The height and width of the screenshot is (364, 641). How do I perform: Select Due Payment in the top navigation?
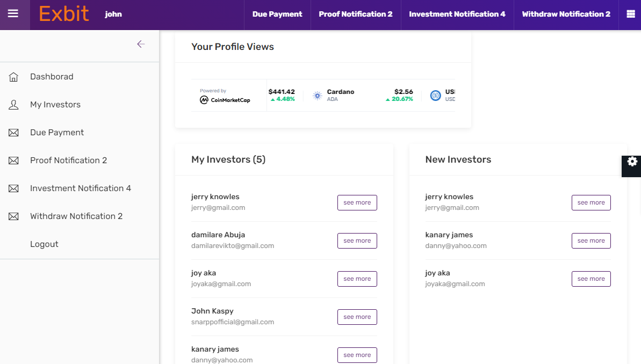click(277, 14)
